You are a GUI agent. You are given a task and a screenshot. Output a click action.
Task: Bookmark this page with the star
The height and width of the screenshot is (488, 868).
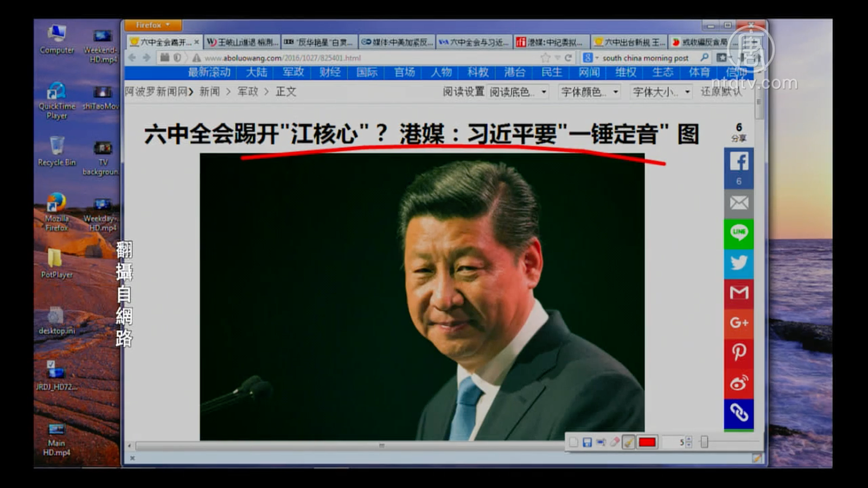[545, 58]
